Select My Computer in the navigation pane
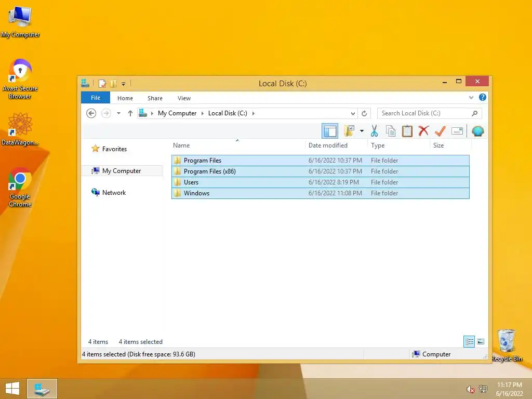This screenshot has width=532, height=399. pyautogui.click(x=122, y=170)
